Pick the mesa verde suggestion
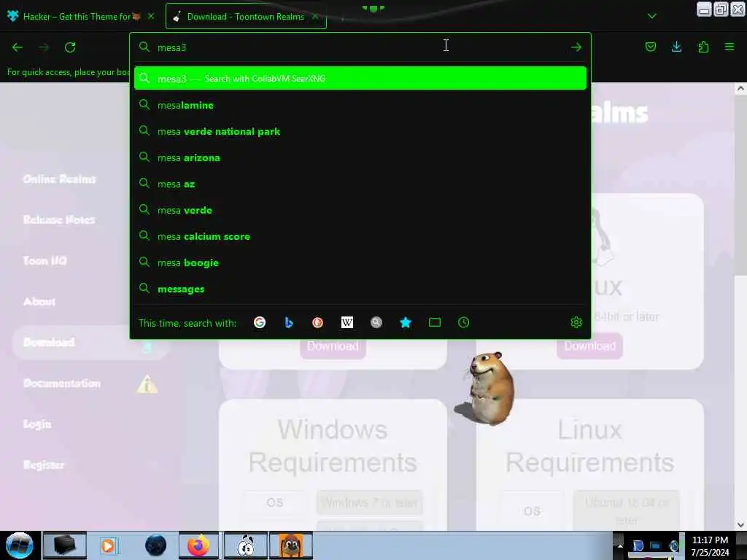 point(360,210)
